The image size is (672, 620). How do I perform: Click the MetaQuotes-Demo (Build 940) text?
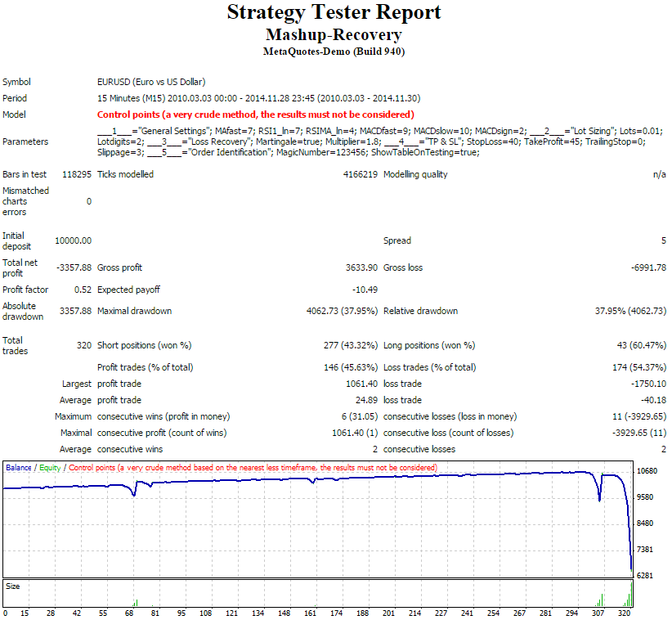pyautogui.click(x=334, y=52)
